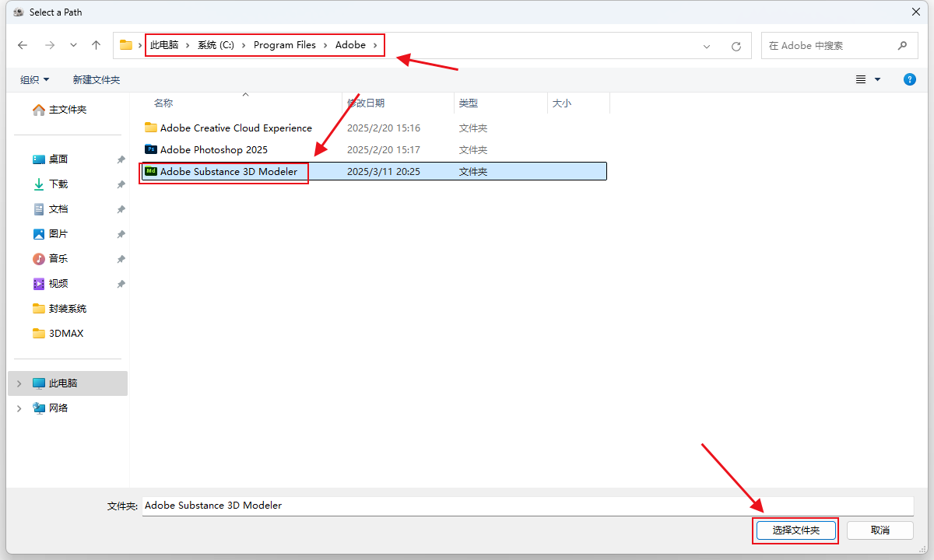Viewport: 934px width, 560px height.
Task: Select 网络 in navigation tree
Action: [x=58, y=408]
